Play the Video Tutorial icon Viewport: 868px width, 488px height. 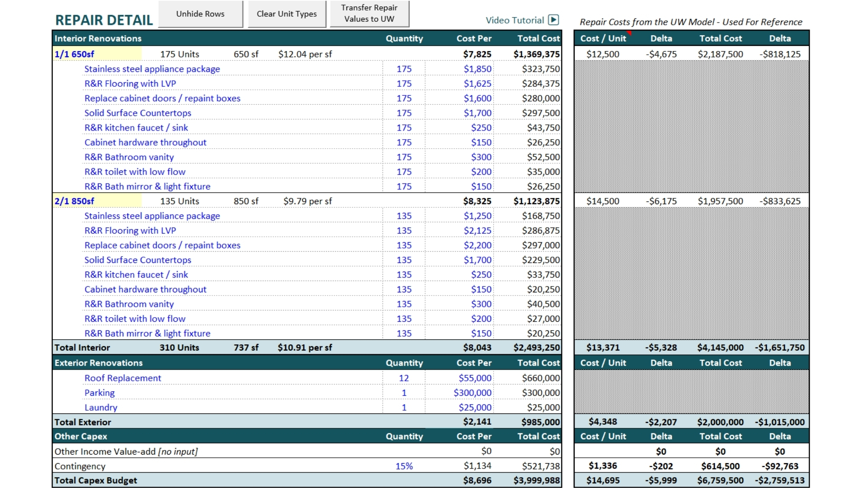point(553,20)
